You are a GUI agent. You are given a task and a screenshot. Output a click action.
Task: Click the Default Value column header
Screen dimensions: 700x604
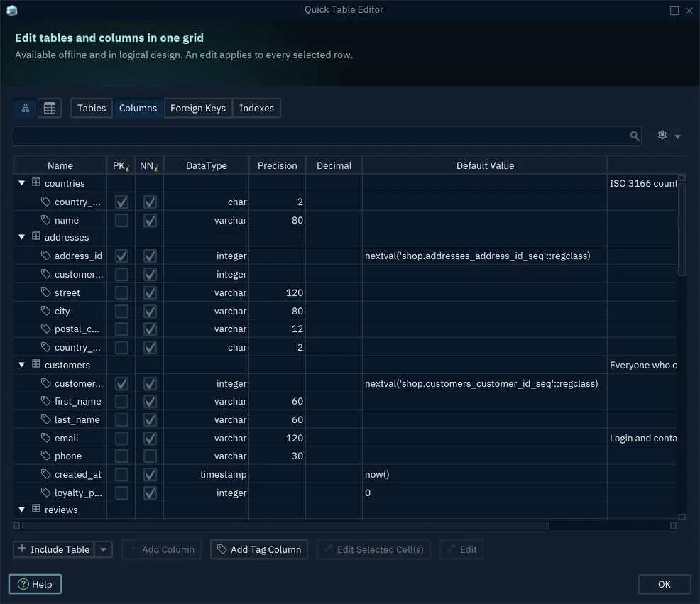pyautogui.click(x=485, y=165)
